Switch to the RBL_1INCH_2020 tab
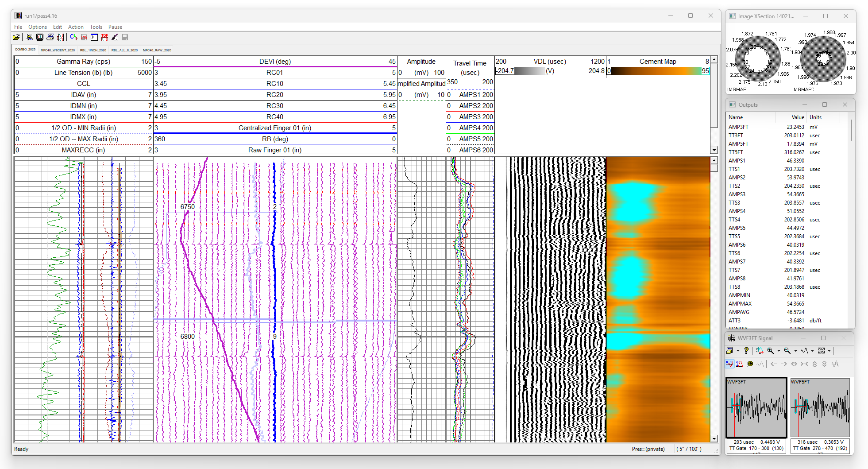This screenshot has height=469, width=868. pos(93,50)
